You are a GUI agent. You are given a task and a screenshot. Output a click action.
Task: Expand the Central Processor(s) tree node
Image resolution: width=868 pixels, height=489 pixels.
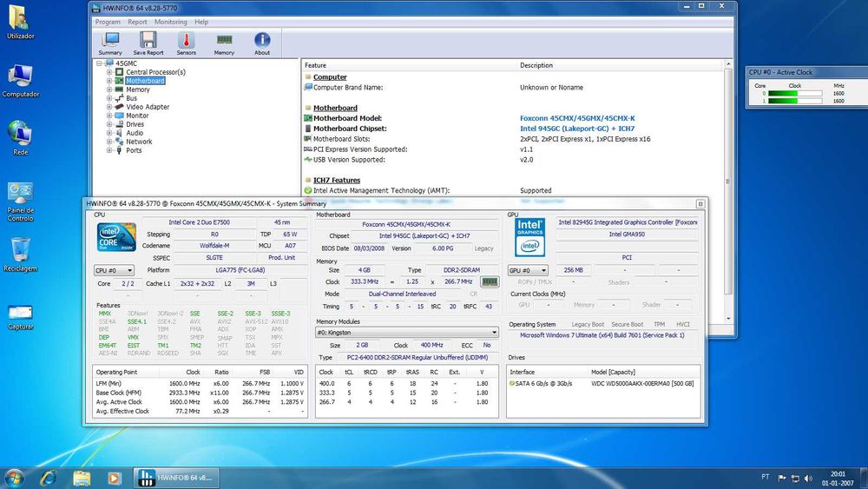[x=110, y=72]
